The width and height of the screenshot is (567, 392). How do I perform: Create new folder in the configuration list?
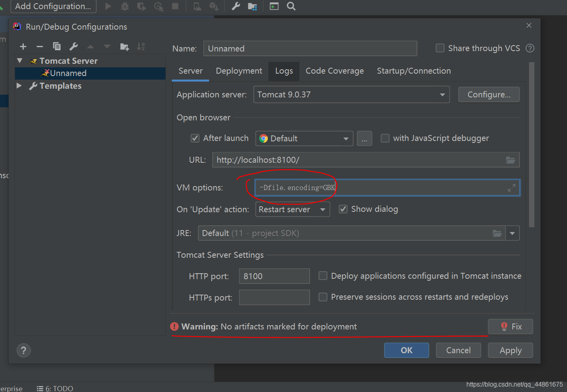pyautogui.click(x=124, y=47)
